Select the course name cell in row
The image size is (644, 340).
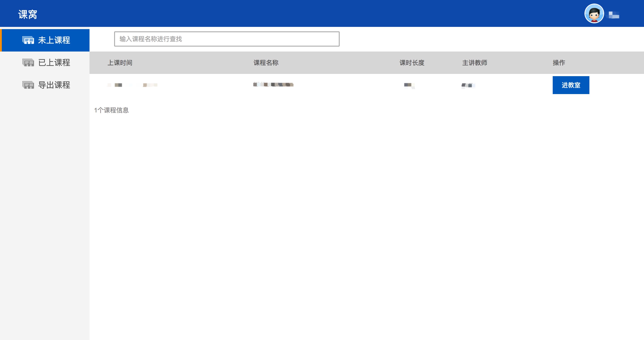[273, 85]
